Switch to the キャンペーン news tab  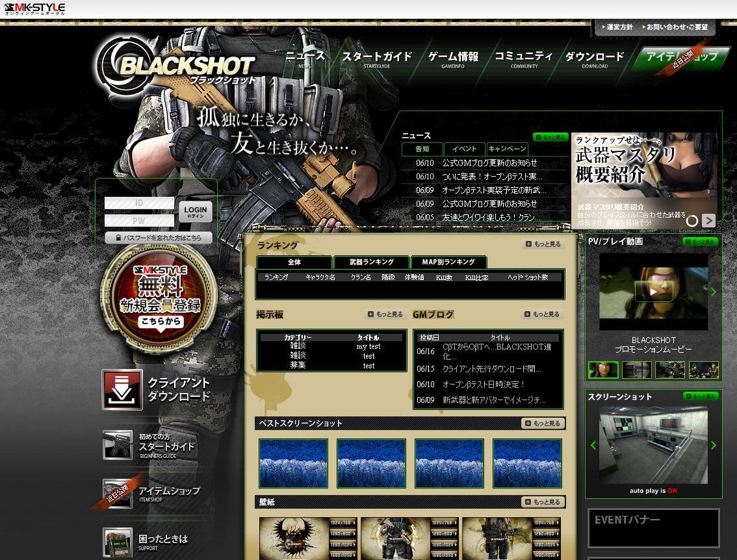[x=507, y=149]
